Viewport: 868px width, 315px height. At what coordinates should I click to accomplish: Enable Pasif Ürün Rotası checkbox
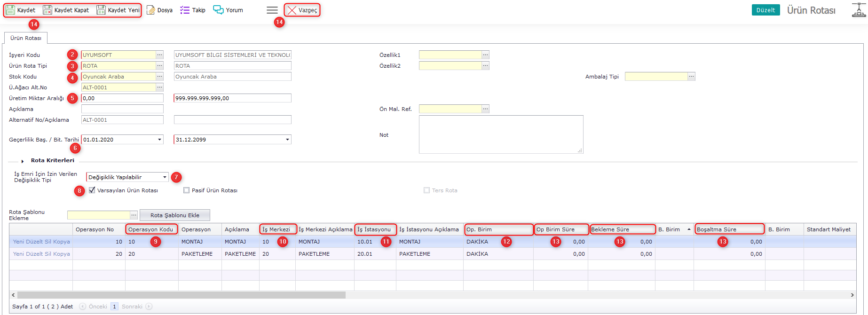[187, 190]
